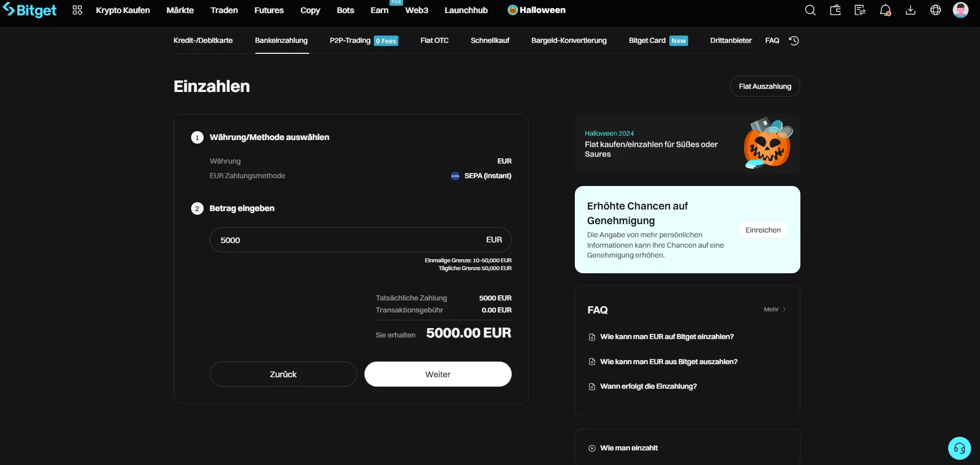Open the language globe icon
The image size is (980, 465).
point(935,10)
